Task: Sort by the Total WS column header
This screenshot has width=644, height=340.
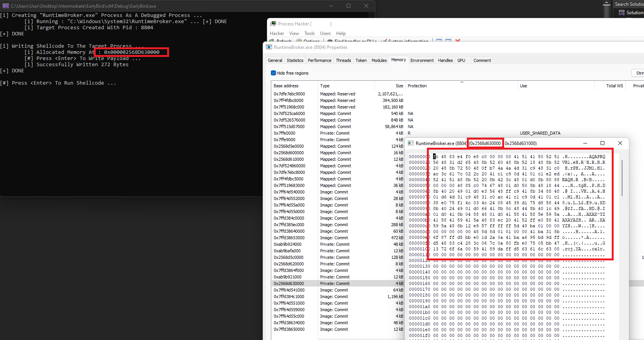Action: (x=610, y=86)
